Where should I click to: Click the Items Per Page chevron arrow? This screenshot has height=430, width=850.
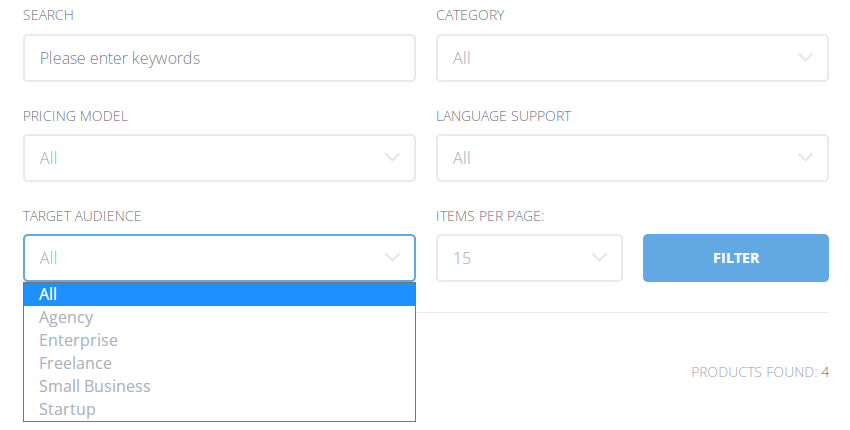point(600,258)
